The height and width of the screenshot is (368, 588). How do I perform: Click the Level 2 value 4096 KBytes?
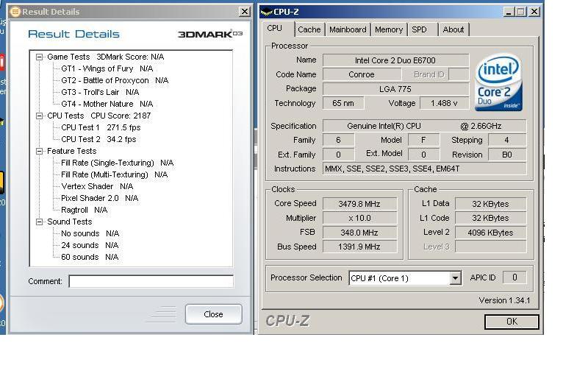pos(490,233)
